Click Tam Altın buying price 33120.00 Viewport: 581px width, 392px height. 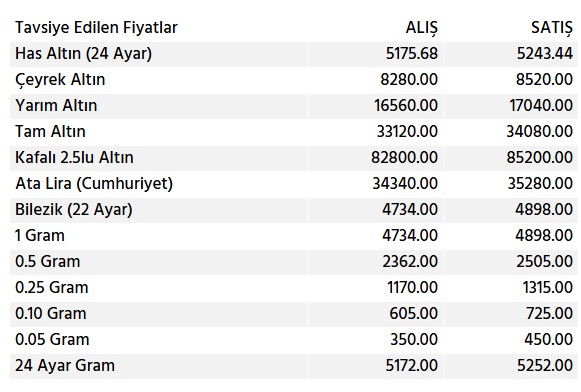[x=407, y=132]
